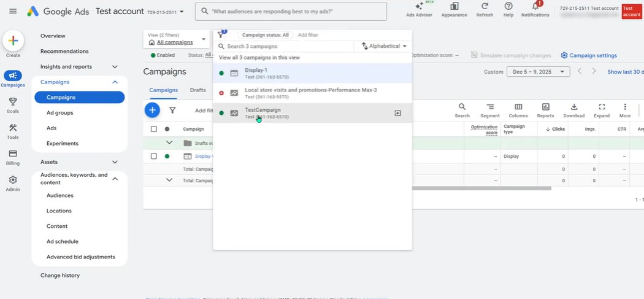
Task: Switch to Campaigns tab
Action: (164, 90)
